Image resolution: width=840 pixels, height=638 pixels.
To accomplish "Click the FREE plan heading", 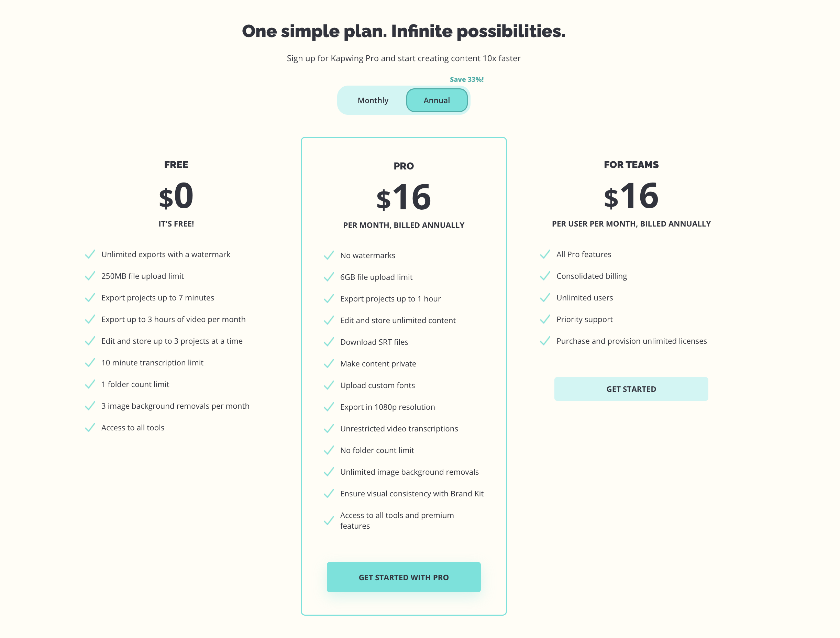I will [x=176, y=164].
